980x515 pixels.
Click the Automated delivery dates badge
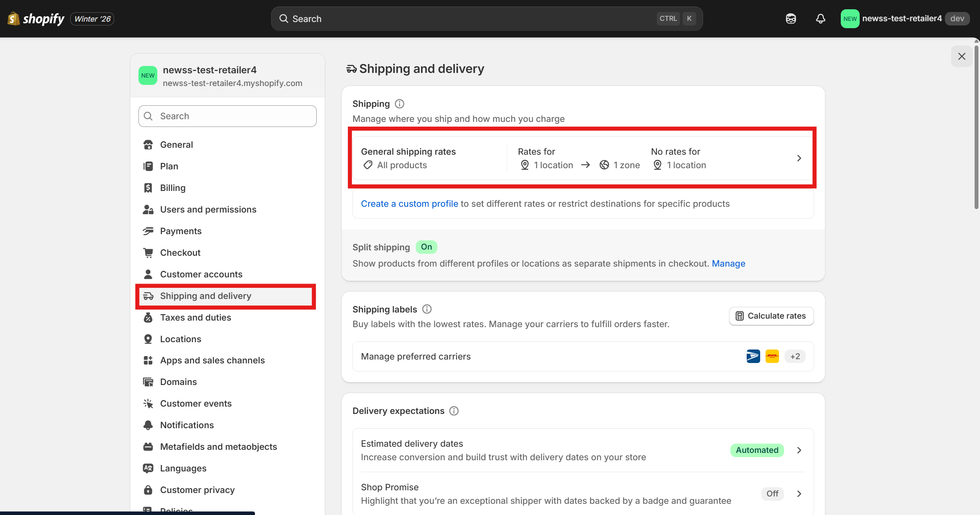click(x=757, y=450)
